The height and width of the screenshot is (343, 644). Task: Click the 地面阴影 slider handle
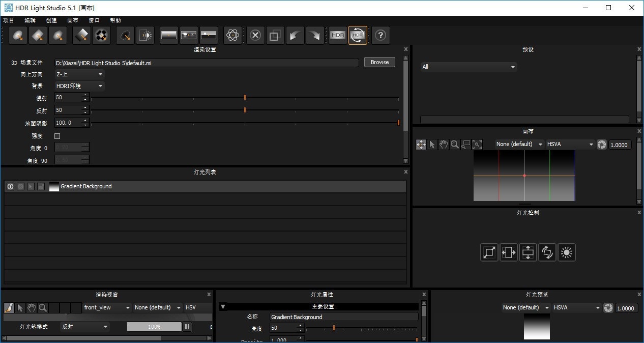[398, 123]
